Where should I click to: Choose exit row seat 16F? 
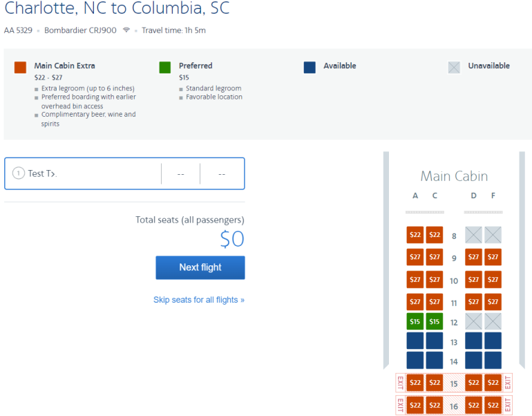(x=493, y=405)
